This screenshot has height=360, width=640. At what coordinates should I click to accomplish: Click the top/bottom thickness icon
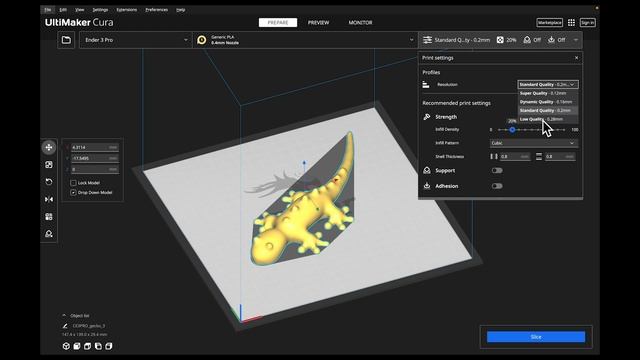[539, 156]
